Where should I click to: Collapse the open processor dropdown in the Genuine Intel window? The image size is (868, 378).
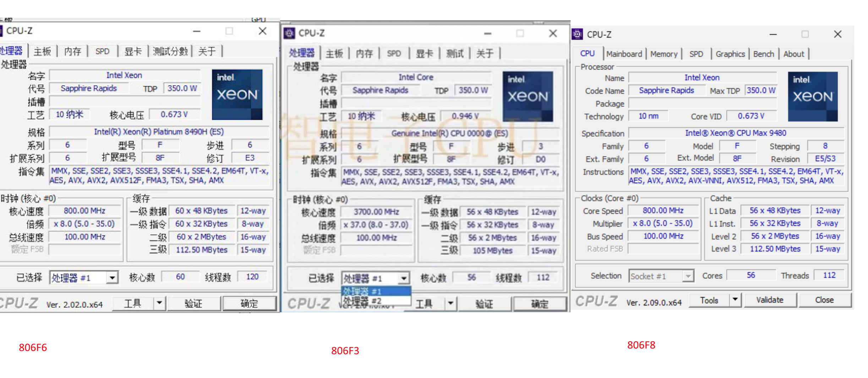404,278
